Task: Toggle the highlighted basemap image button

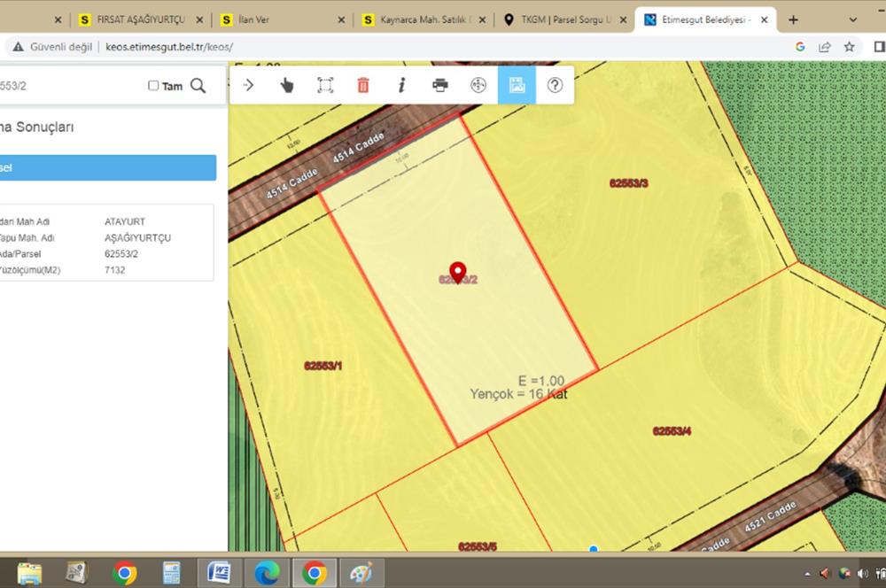Action: point(517,85)
